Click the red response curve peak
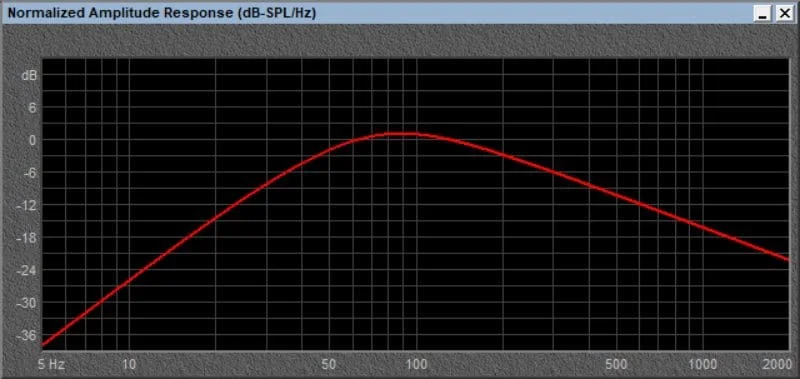 (403, 134)
